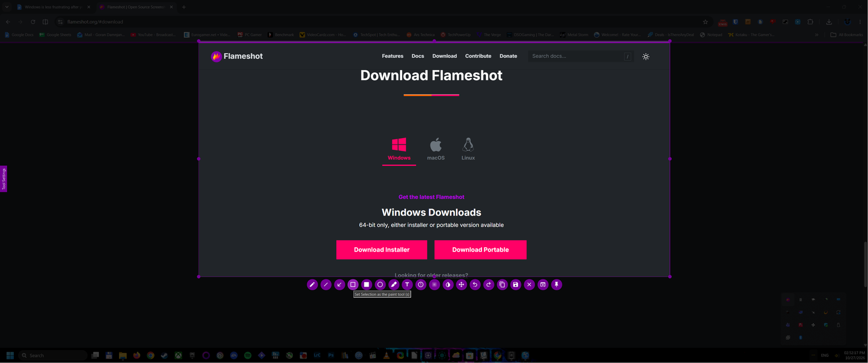
Task: Open the taskbar clock and date
Action: point(854,355)
